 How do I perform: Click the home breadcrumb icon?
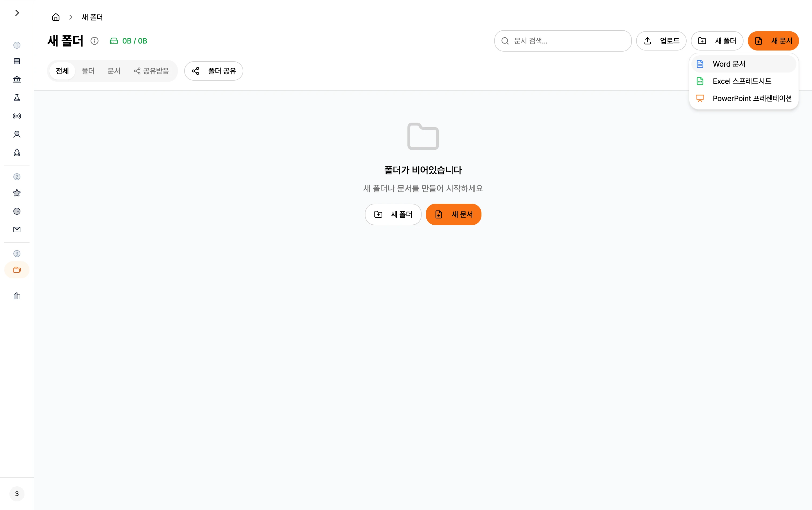click(x=56, y=17)
